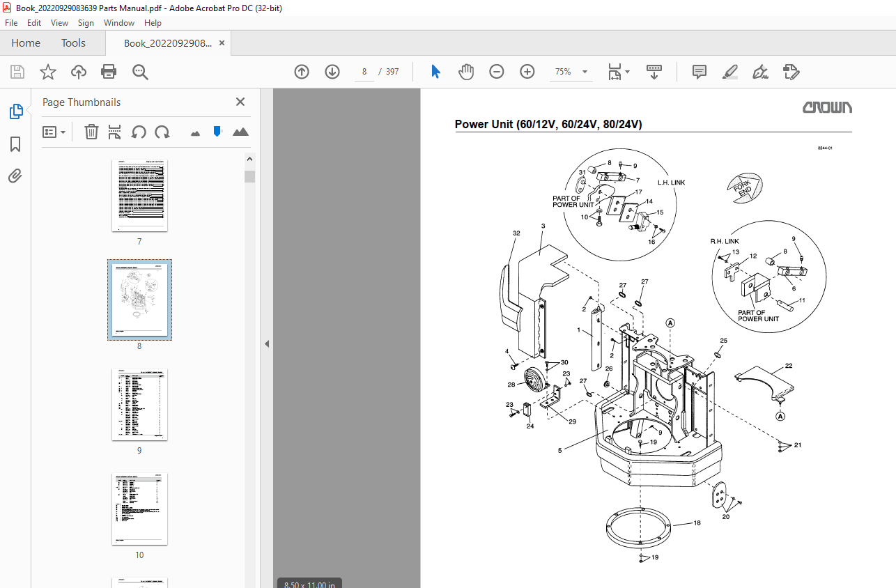Click the scrolling mode keyboard icon
The height and width of the screenshot is (588, 896).
(x=654, y=72)
